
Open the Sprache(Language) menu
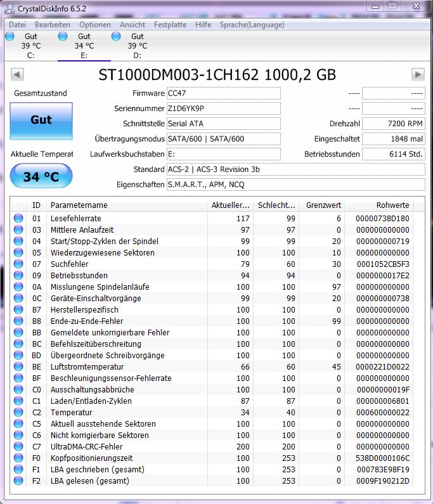(x=252, y=25)
